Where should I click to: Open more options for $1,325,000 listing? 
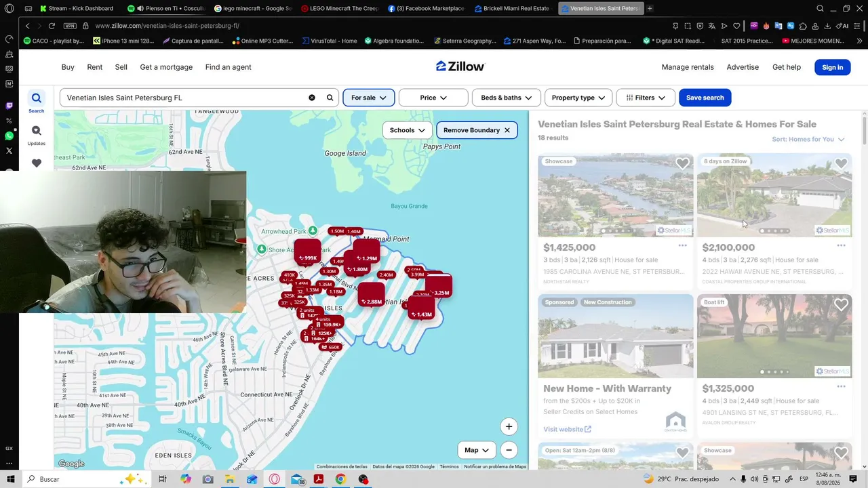pos(841,387)
